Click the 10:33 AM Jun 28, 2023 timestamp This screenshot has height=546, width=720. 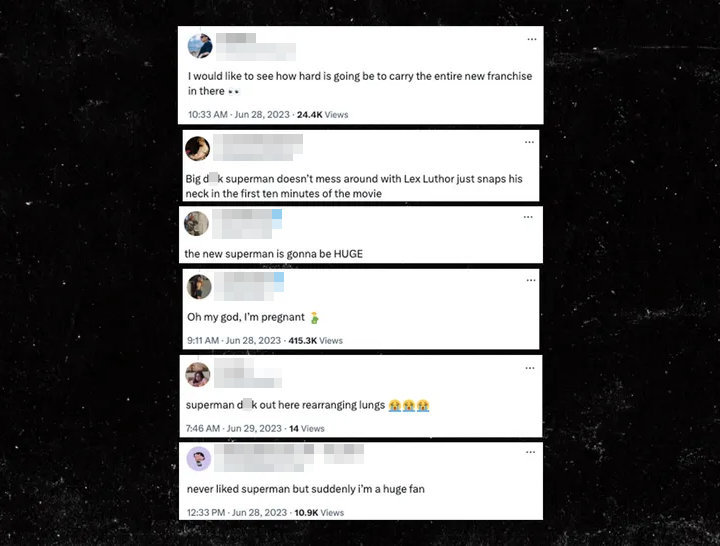pyautogui.click(x=239, y=114)
